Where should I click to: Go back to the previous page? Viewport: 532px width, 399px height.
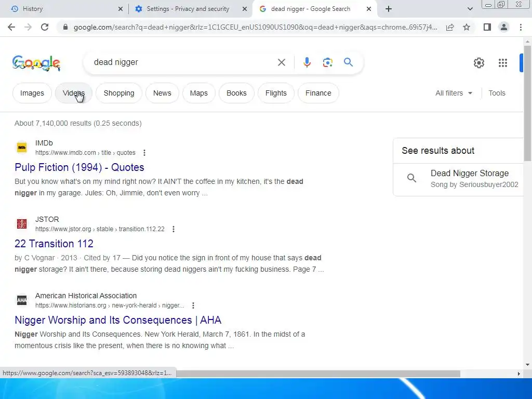point(11,27)
